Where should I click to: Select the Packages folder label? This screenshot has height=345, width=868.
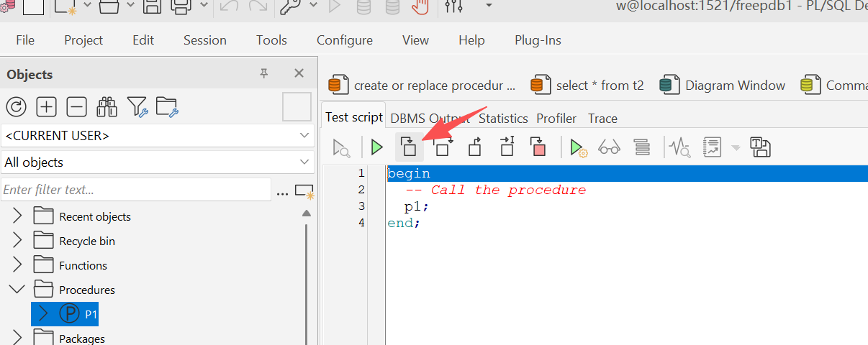coord(82,339)
